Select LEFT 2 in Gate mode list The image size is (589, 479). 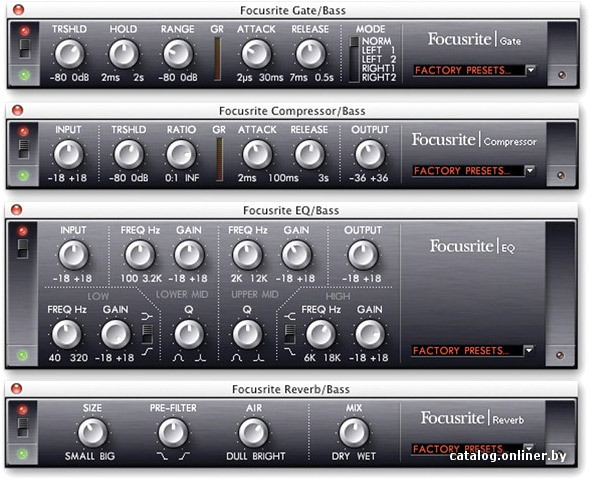tap(378, 59)
